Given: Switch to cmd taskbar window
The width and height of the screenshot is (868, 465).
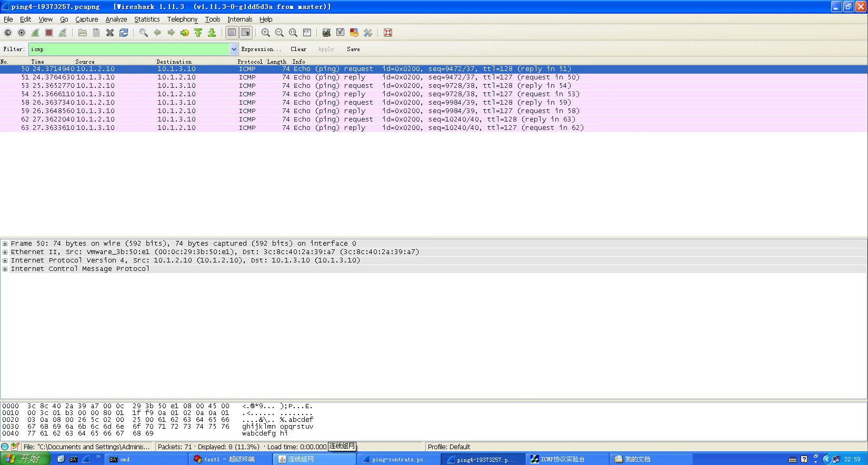Looking at the screenshot, I should (x=146, y=459).
